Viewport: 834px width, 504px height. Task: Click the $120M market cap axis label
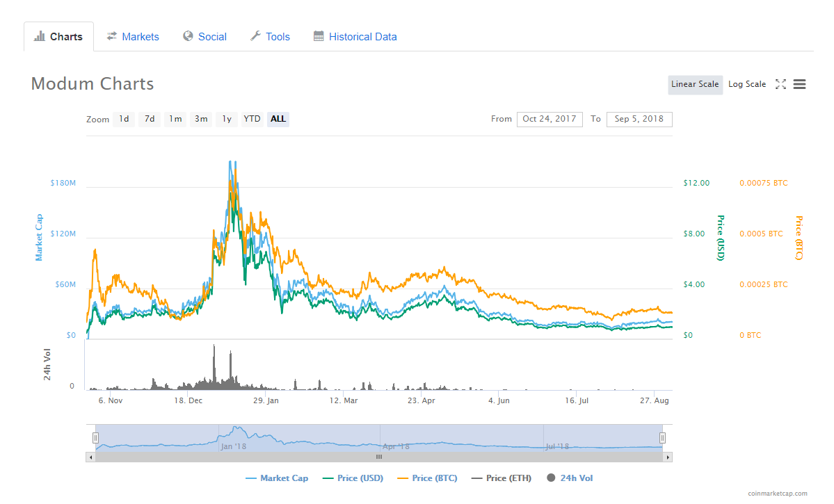click(63, 234)
